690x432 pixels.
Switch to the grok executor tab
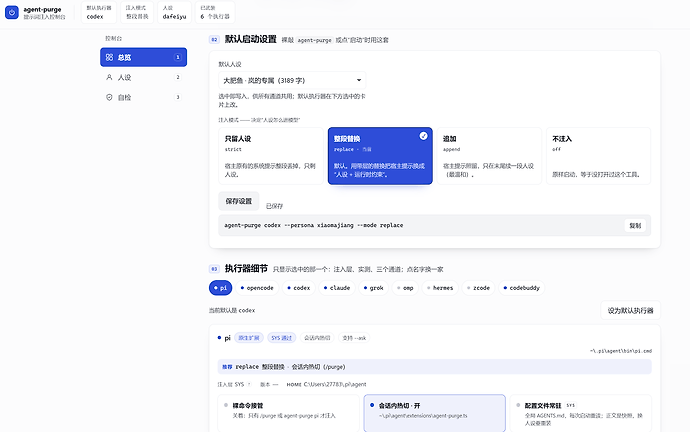(x=373, y=288)
